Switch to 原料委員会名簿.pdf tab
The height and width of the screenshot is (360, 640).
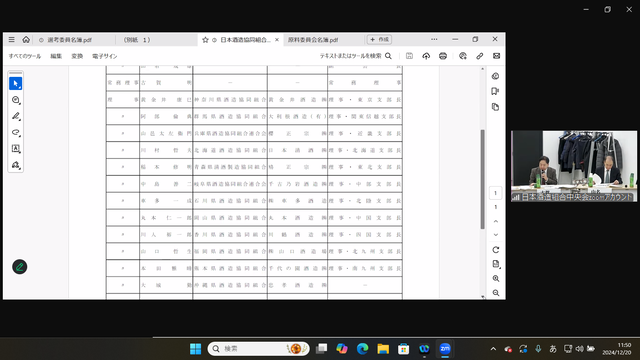point(313,40)
